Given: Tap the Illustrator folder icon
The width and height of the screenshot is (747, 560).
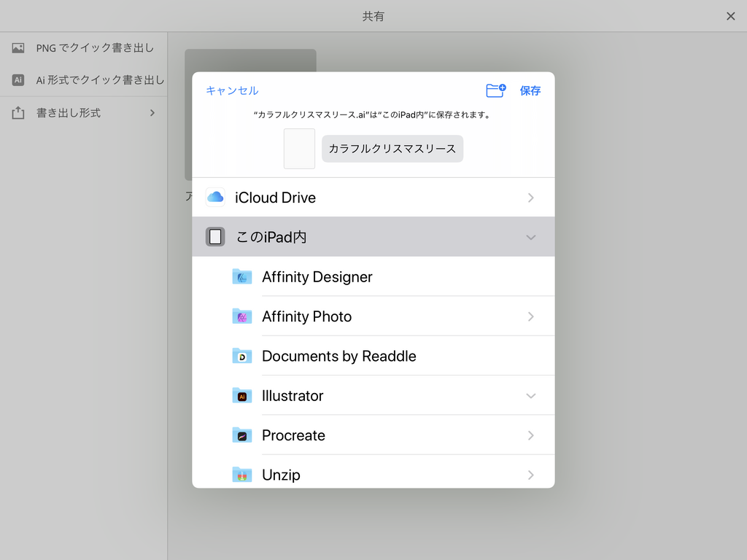Looking at the screenshot, I should click(242, 395).
